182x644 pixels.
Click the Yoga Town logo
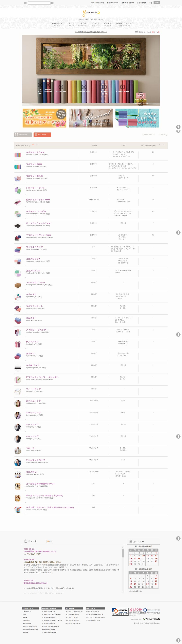152,619
